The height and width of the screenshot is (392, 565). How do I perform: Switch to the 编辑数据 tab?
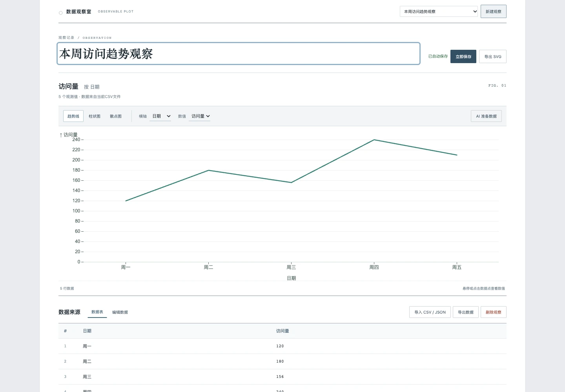click(120, 312)
